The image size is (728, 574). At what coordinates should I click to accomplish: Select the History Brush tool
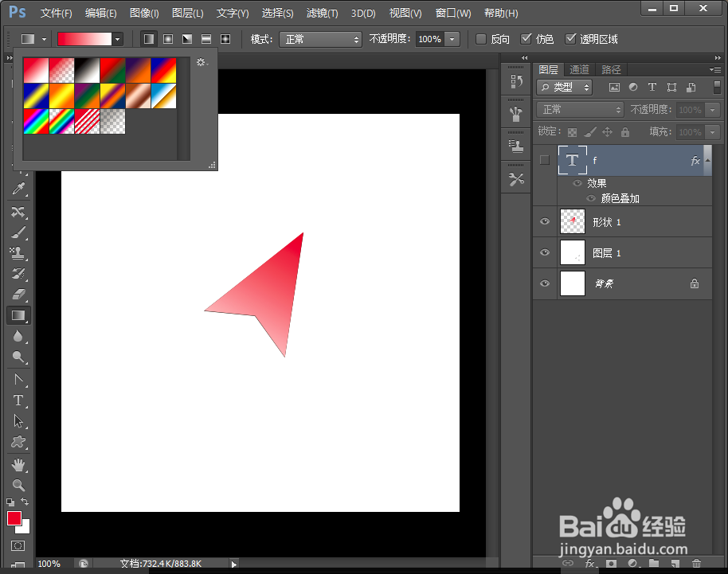18,274
